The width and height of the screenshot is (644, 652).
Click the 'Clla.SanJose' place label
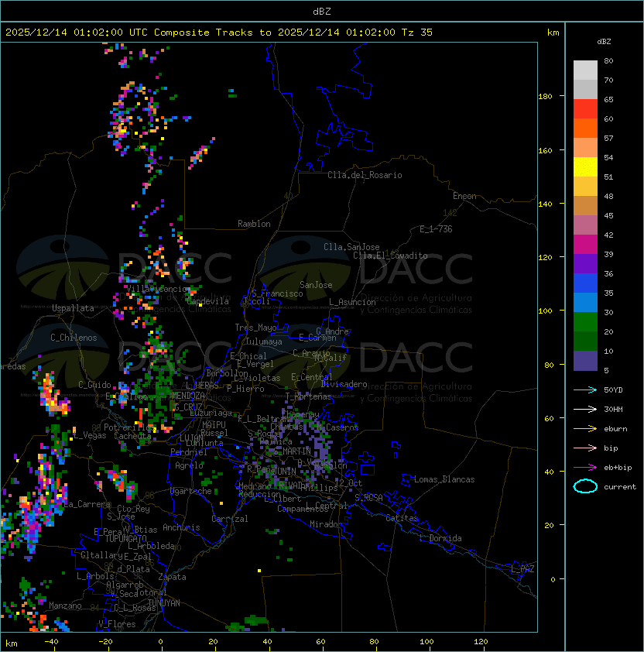tap(351, 247)
